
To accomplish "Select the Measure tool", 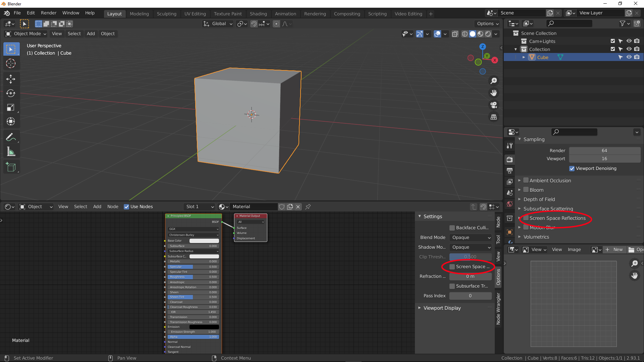I will click(11, 152).
